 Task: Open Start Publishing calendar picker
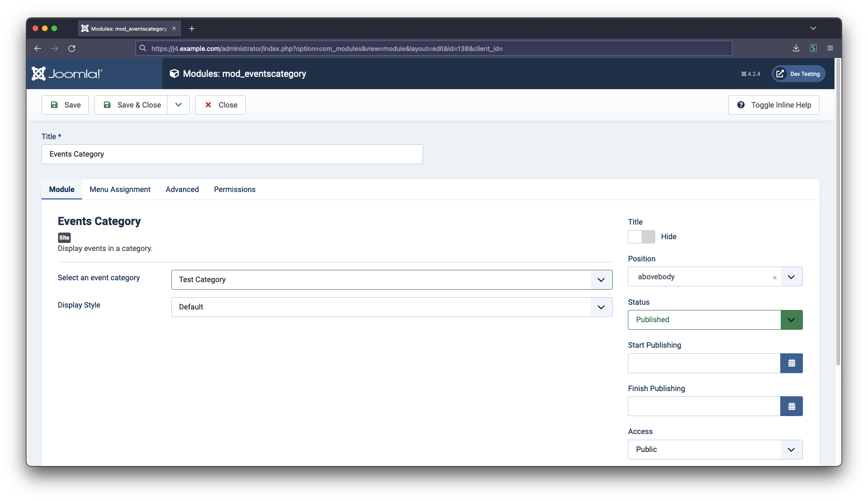[791, 363]
